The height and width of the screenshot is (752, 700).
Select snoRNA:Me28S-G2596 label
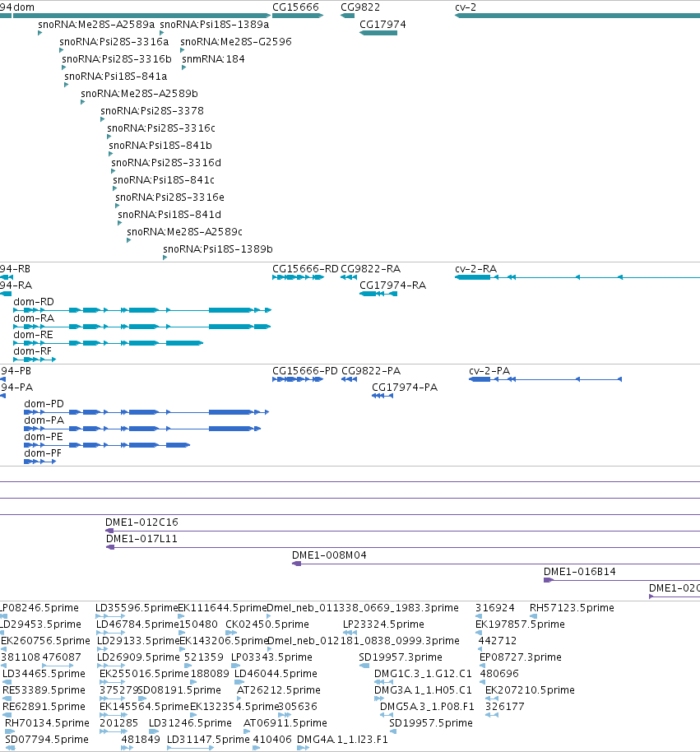coord(236,42)
